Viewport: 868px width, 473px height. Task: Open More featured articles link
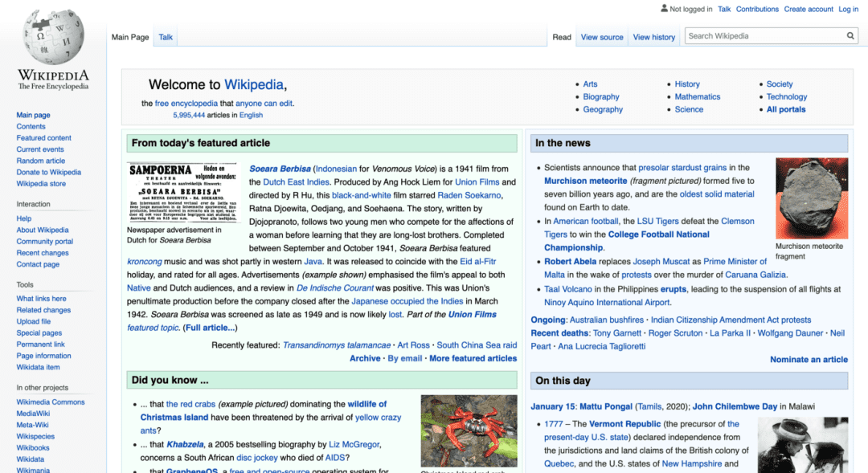pos(473,358)
